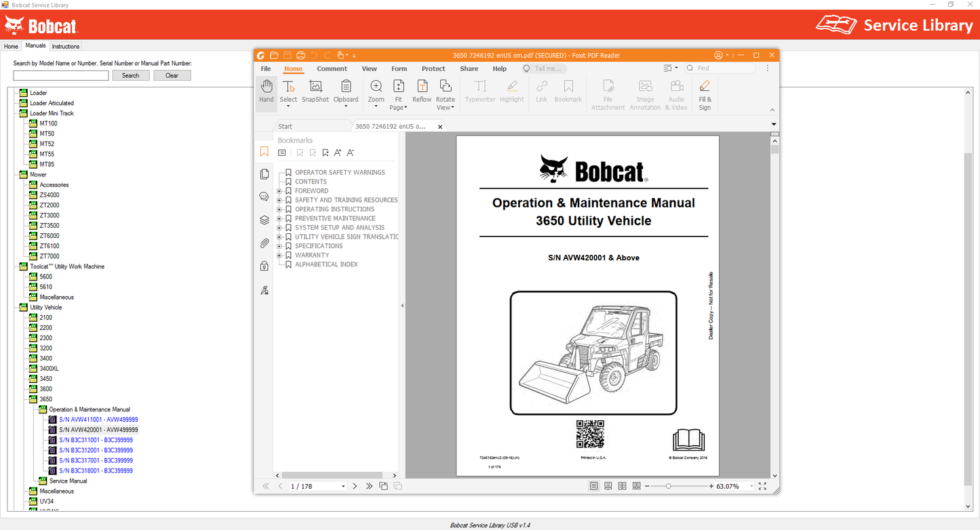Click the previous view icon in status bar
Image resolution: width=980 pixels, height=530 pixels.
pos(384,486)
